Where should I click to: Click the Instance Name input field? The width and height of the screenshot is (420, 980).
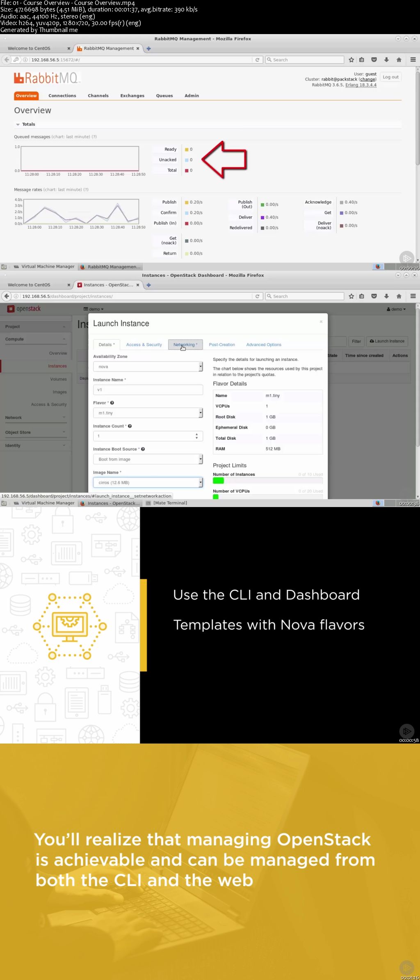point(148,390)
